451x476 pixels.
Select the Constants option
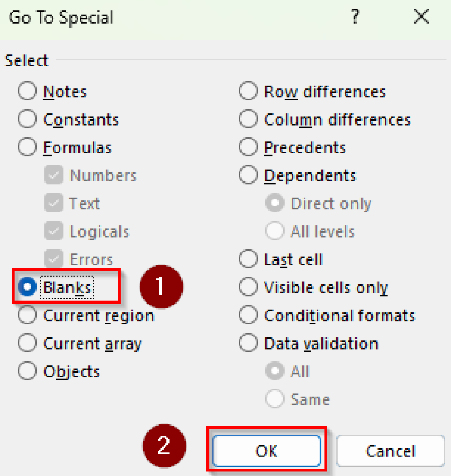click(27, 119)
